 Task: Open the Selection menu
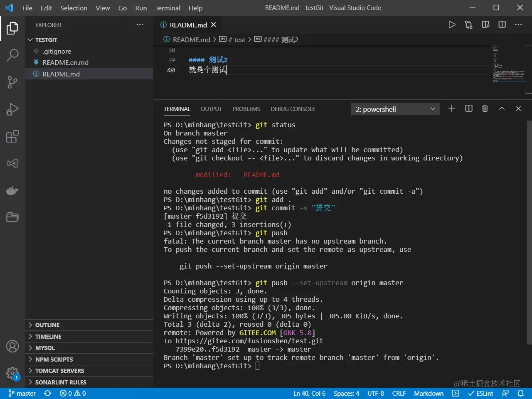coord(74,8)
